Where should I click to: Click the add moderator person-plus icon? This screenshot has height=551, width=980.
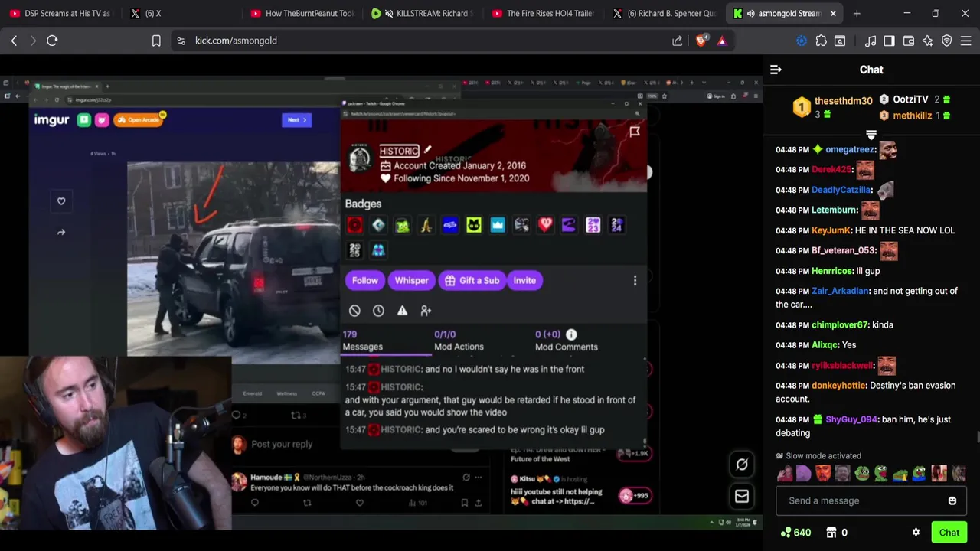426,311
